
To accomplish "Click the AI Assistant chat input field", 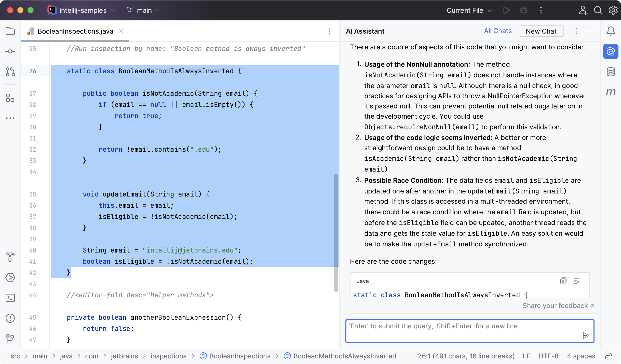I will [x=470, y=331].
